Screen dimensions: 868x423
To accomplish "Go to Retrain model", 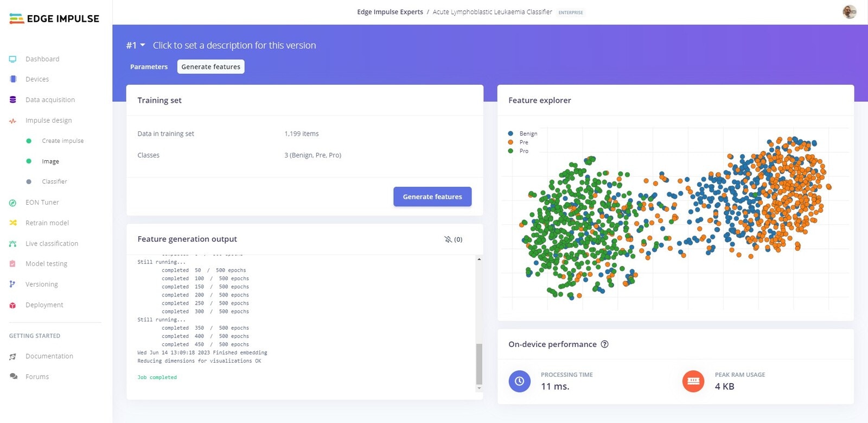I will [x=47, y=223].
